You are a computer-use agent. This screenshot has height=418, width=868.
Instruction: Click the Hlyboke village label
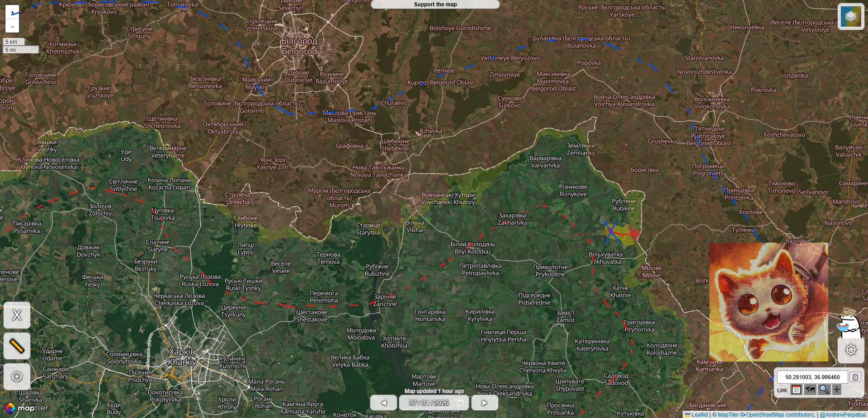pyautogui.click(x=245, y=221)
